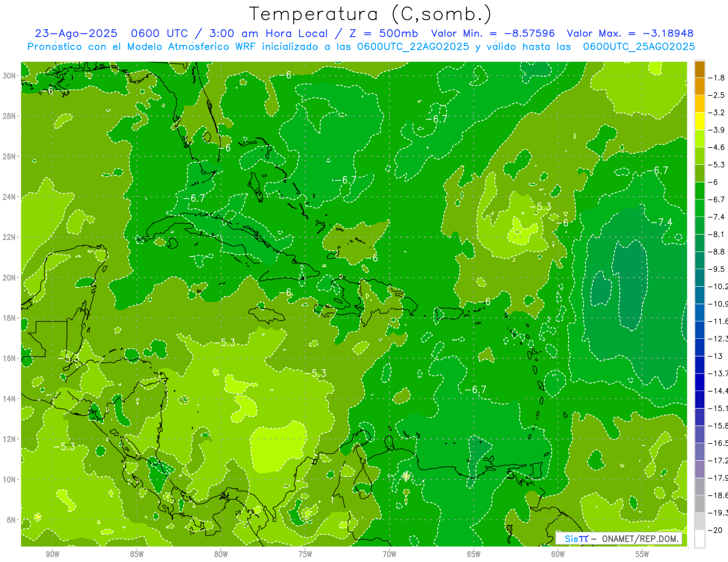The image size is (728, 562).
Task: Click the -9.5 value on the color scale
Action: tap(716, 269)
